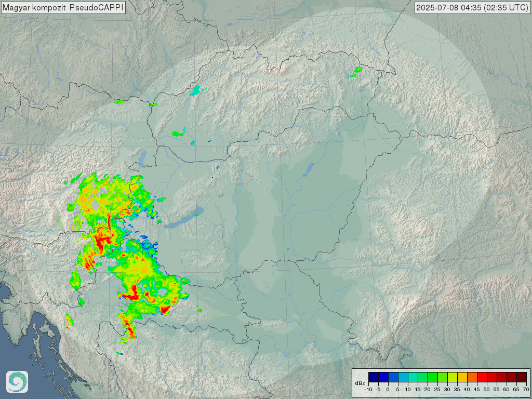Click the '55' legend tick label

click(496, 390)
